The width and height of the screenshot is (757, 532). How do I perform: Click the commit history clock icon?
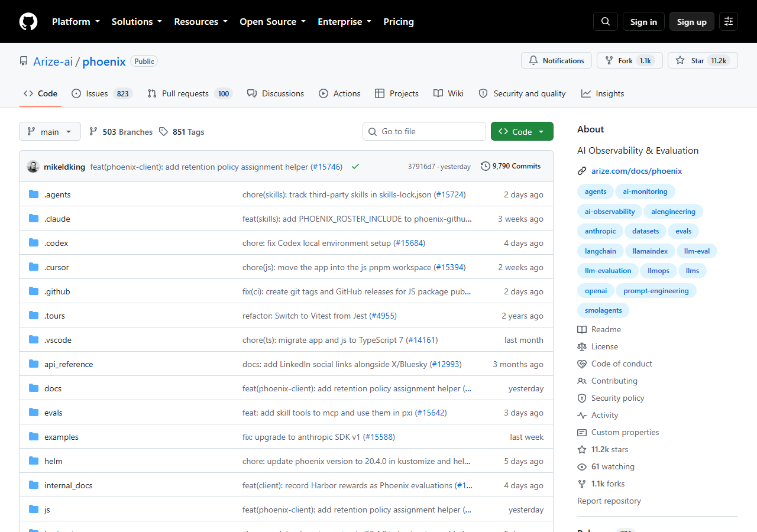(486, 166)
